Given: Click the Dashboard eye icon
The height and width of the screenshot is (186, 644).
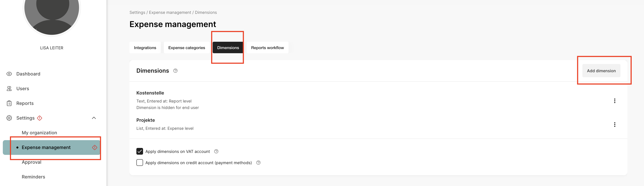Looking at the screenshot, I should tap(9, 74).
